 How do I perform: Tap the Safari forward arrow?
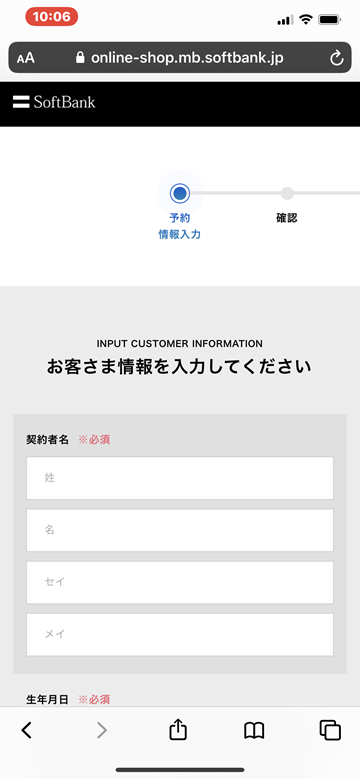(102, 730)
